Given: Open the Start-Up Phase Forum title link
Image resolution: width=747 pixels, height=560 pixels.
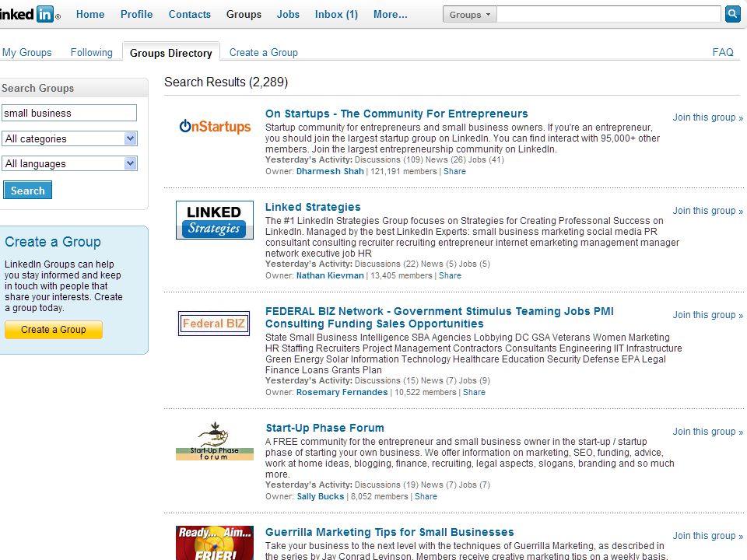Looking at the screenshot, I should [325, 428].
